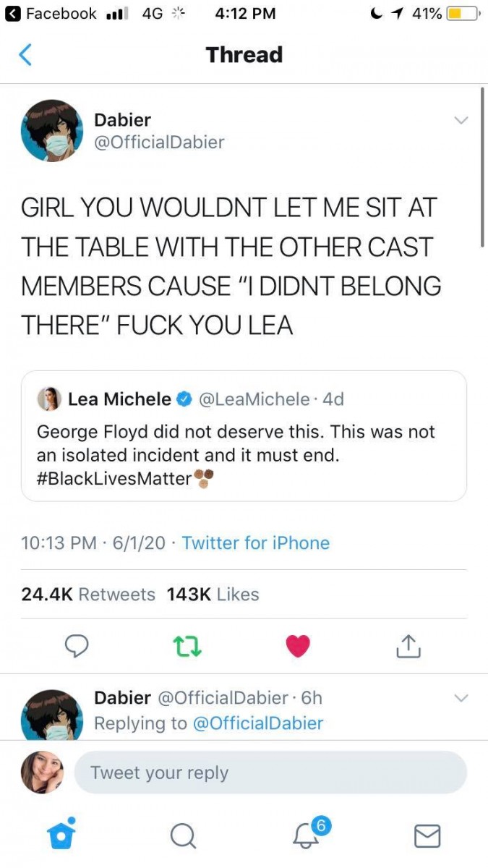Open the reply speech bubble icon
The image size is (488, 868).
coord(77,645)
